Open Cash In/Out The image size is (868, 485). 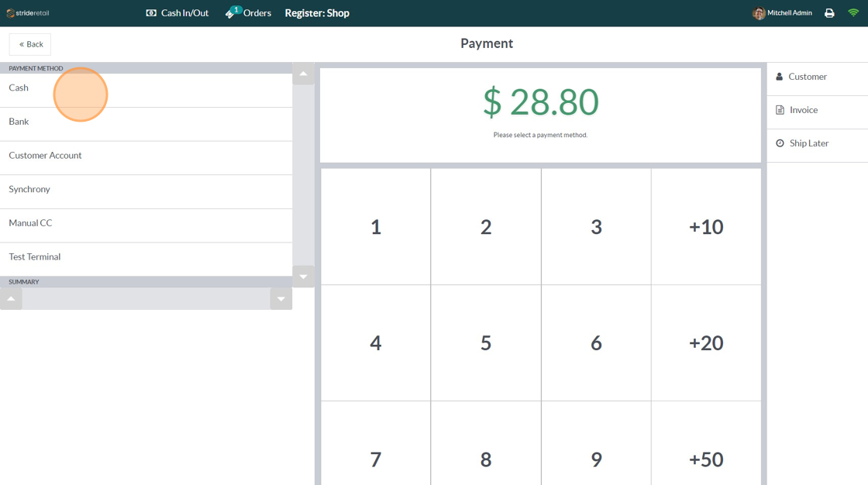[x=177, y=12]
